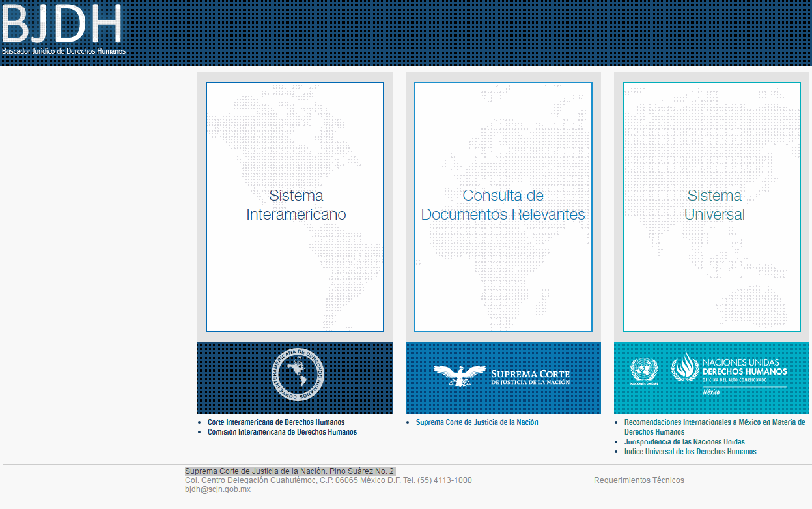
Task: Click the Corte Interamericana circular seal
Action: [299, 374]
